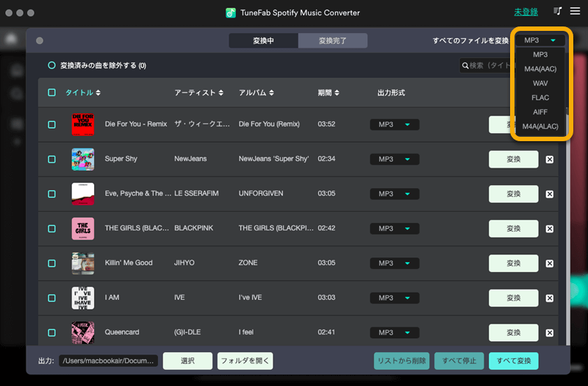
Task: Remove I AM row with X icon
Action: click(x=549, y=299)
